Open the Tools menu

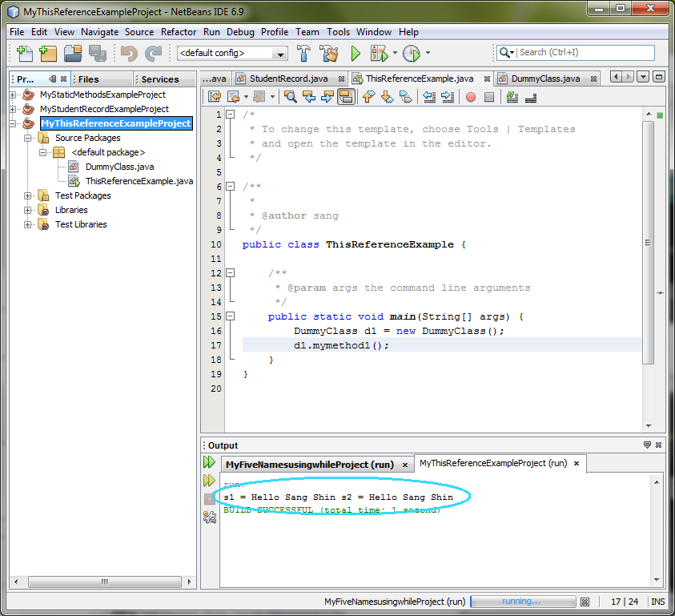click(338, 32)
